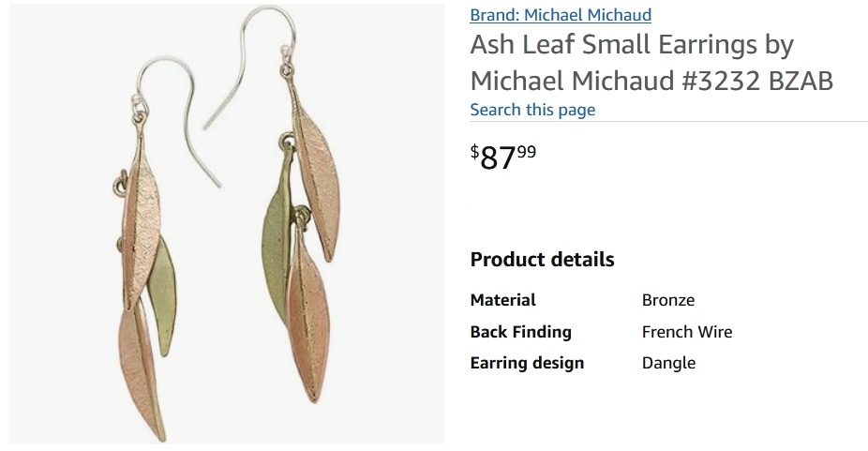Select the Material label
Screen dimensions: 868x451
click(x=502, y=300)
